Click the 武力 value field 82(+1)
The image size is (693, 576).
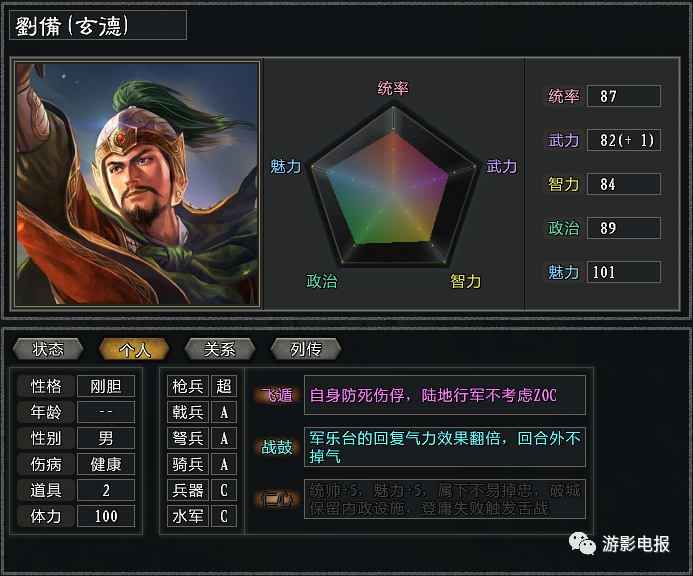(624, 140)
